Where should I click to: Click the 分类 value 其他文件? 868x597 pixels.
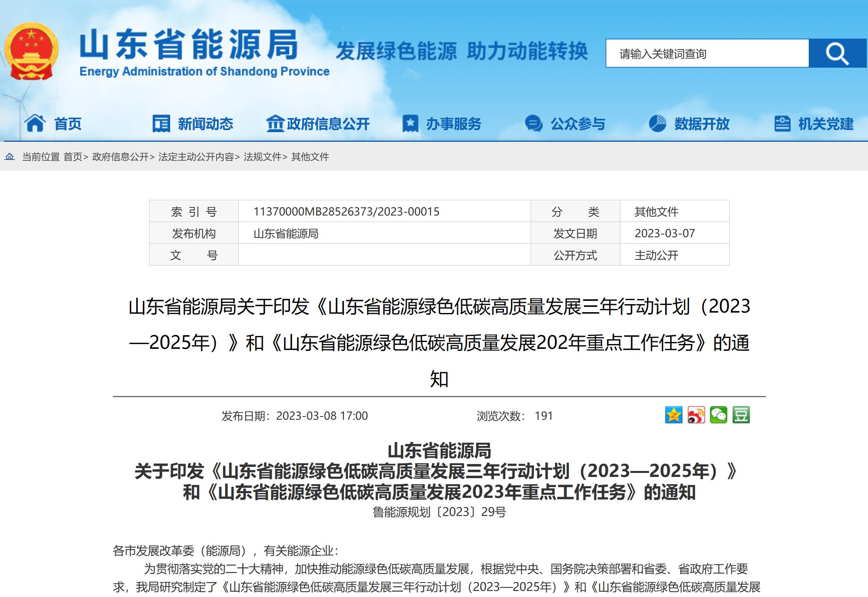coord(656,211)
